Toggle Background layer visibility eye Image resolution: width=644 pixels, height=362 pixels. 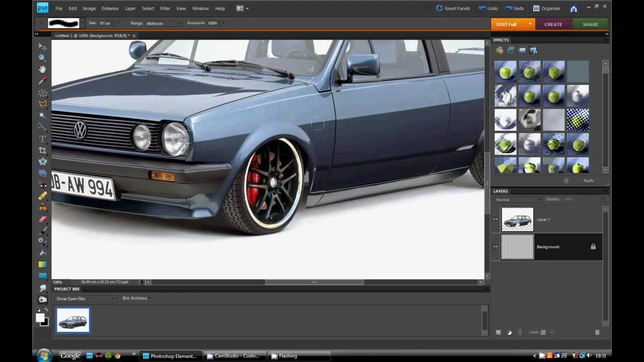[496, 246]
